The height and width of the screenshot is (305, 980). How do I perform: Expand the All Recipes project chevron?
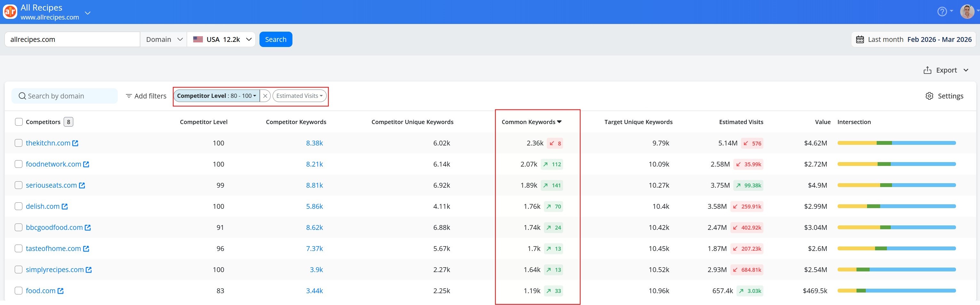tap(87, 13)
